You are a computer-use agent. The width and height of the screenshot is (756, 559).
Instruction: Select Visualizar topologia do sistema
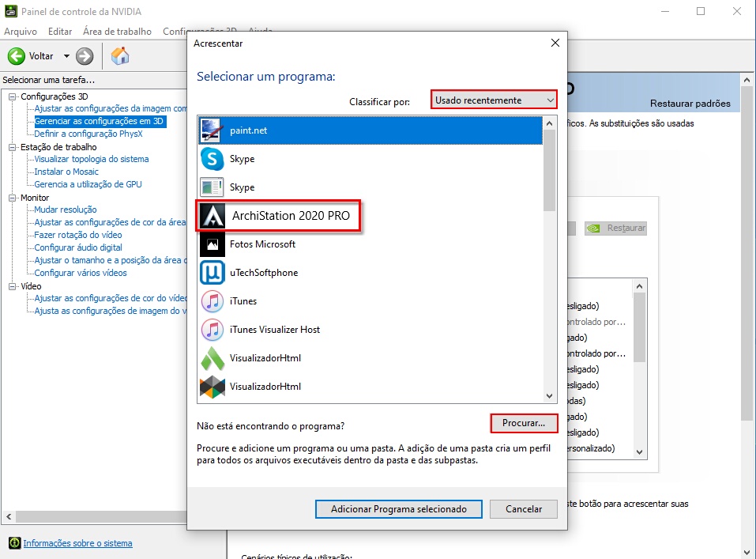pos(91,159)
